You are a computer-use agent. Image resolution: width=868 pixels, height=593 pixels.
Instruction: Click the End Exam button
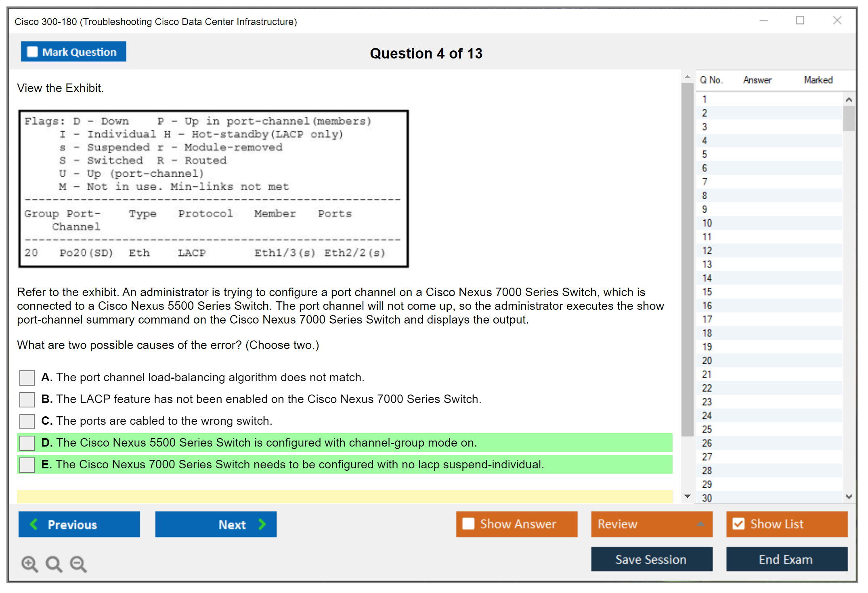(786, 559)
